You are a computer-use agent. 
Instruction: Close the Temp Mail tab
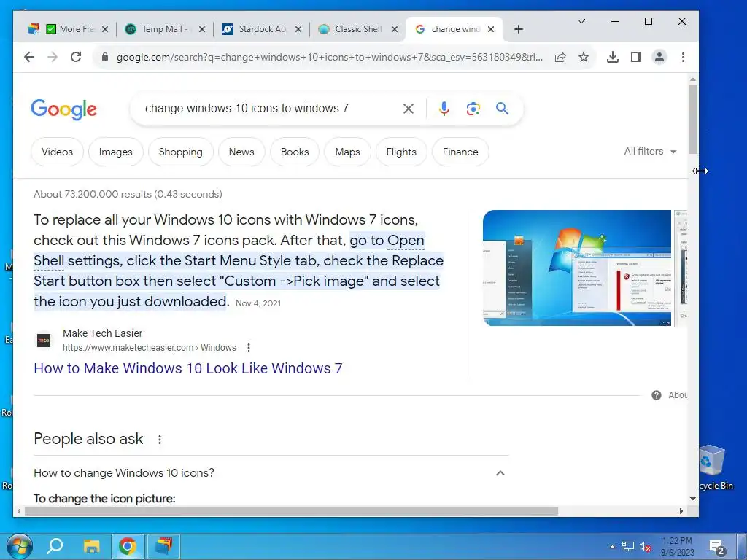point(202,29)
